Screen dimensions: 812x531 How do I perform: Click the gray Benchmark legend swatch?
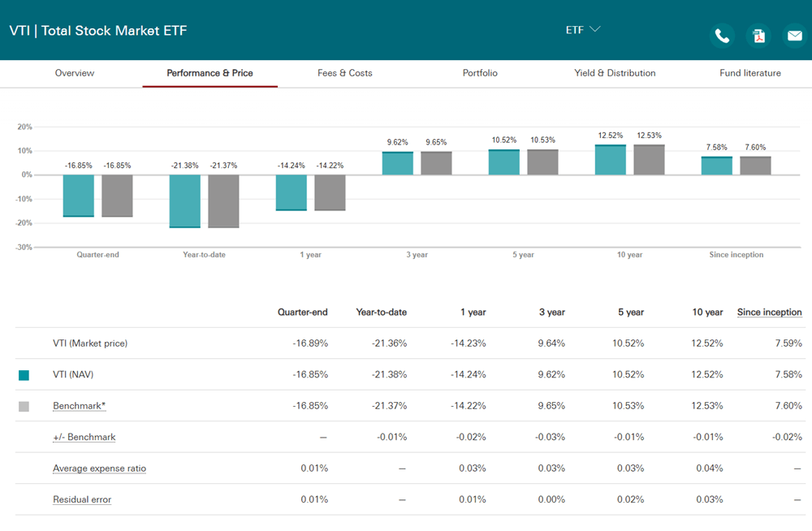click(24, 406)
